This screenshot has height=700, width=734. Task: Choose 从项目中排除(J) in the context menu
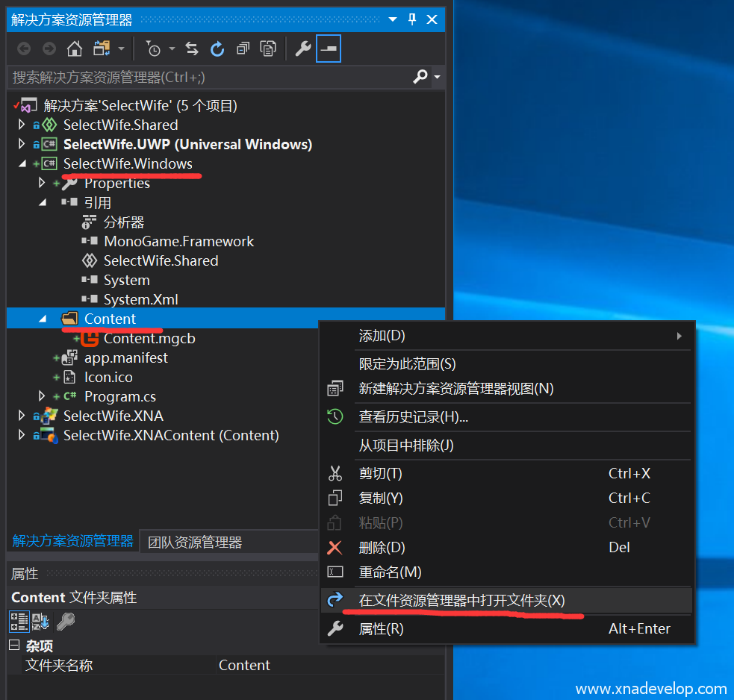tap(406, 446)
